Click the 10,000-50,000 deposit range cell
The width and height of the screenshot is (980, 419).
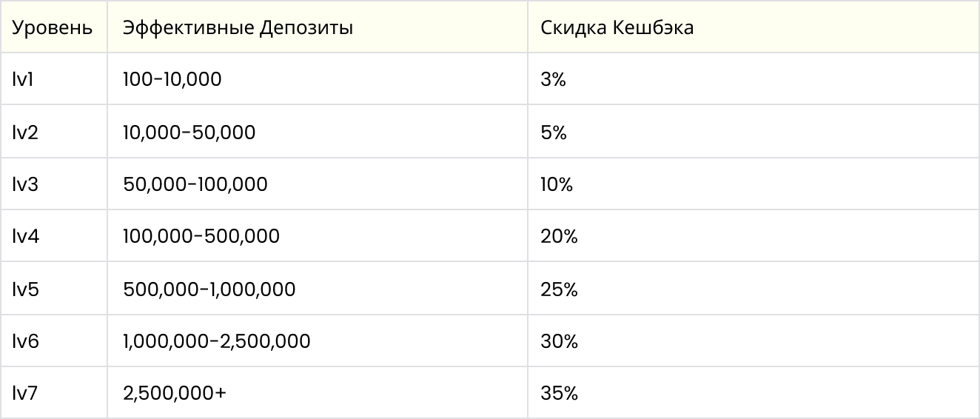[x=318, y=132]
